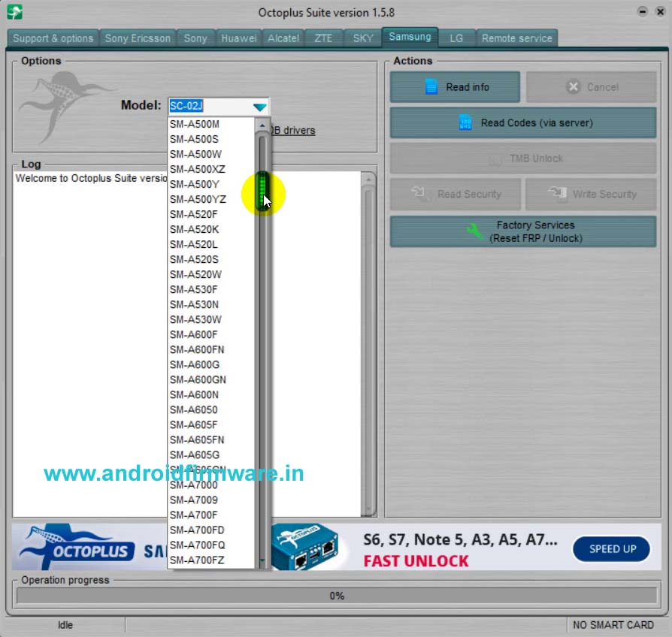Image resolution: width=672 pixels, height=637 pixels.
Task: Click Read Codes (via server) button
Action: pyautogui.click(x=523, y=123)
